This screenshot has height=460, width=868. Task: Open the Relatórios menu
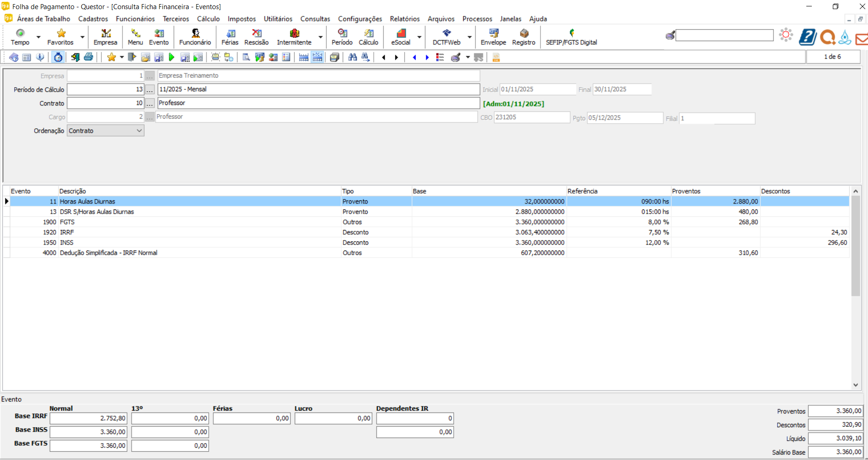(404, 19)
